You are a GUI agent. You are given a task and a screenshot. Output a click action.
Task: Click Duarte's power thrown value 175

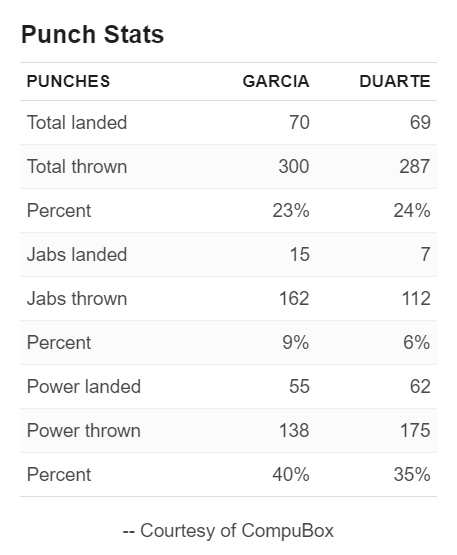[x=415, y=430]
